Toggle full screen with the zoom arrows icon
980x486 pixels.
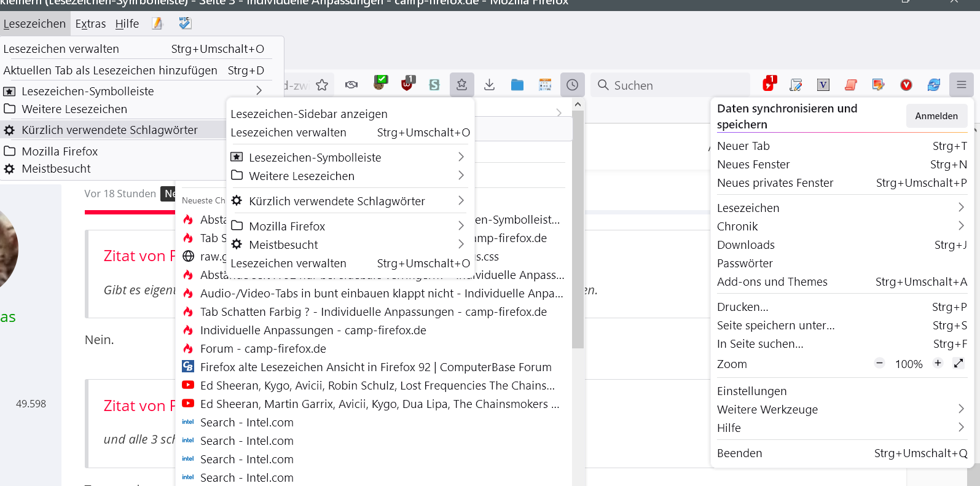point(958,363)
